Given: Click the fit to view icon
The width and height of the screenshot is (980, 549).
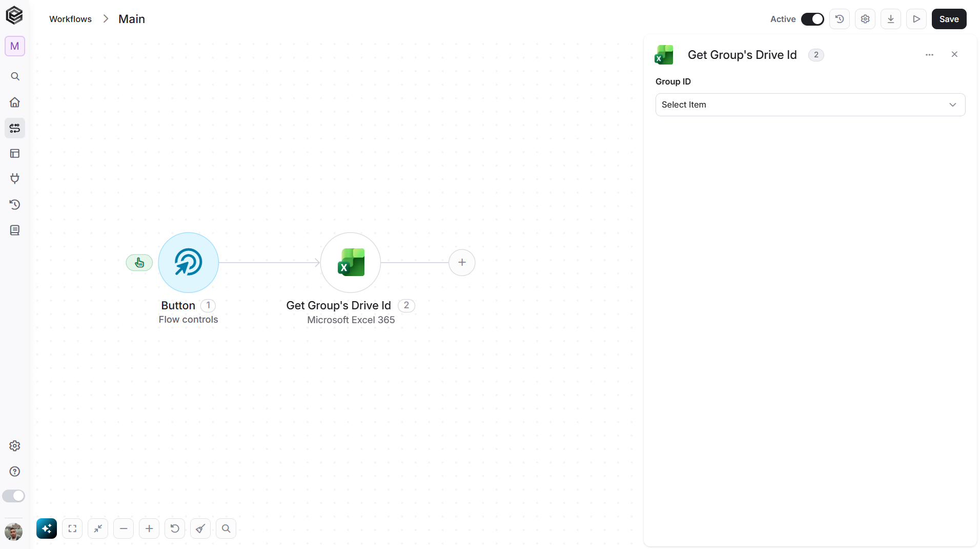Looking at the screenshot, I should (72, 529).
